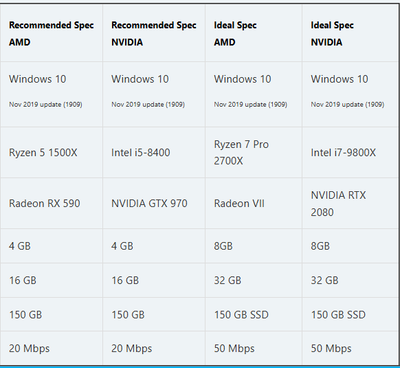Select the Radeon RX 590 cell

pos(51,203)
